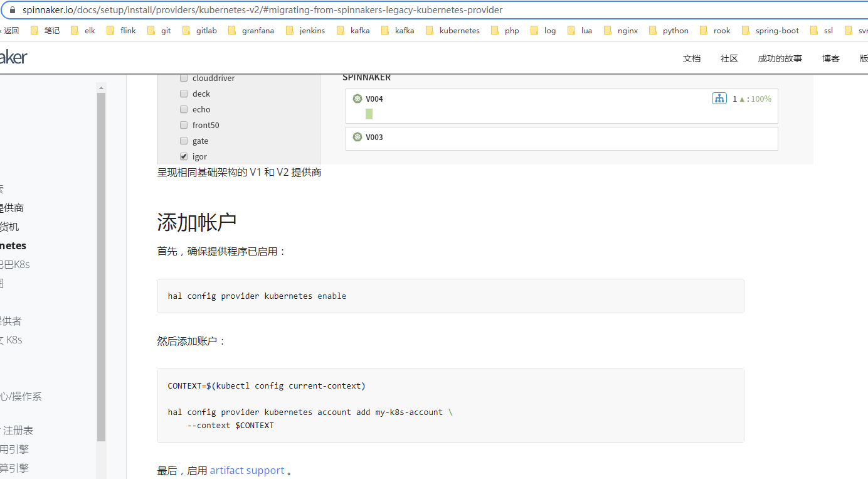
Task: Enable the echo checkbox
Action: click(x=184, y=109)
